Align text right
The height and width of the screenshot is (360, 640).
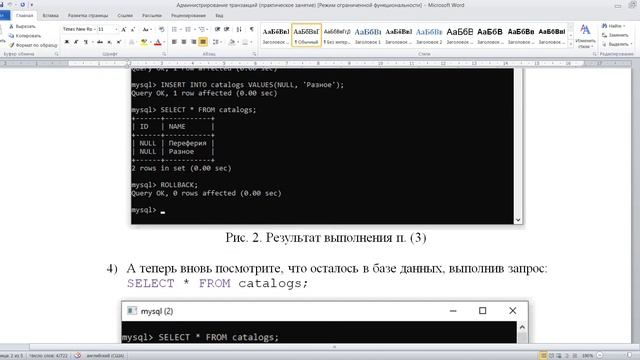pyautogui.click(x=193, y=42)
